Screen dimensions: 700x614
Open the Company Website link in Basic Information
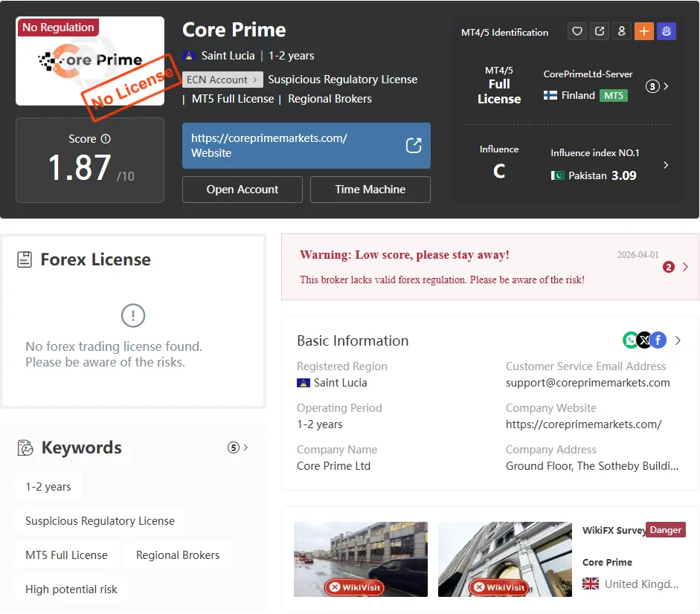[583, 424]
